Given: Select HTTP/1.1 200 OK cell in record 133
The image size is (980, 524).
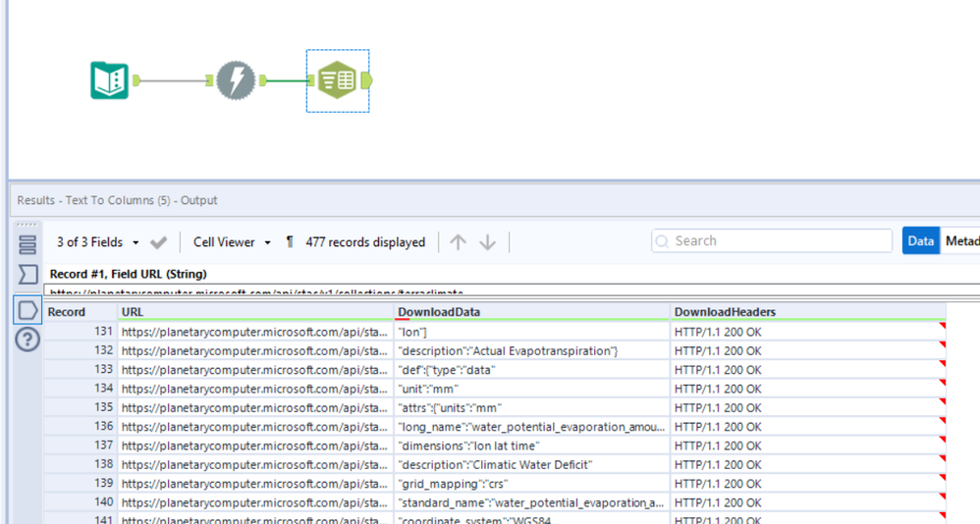Looking at the screenshot, I should (x=808, y=370).
